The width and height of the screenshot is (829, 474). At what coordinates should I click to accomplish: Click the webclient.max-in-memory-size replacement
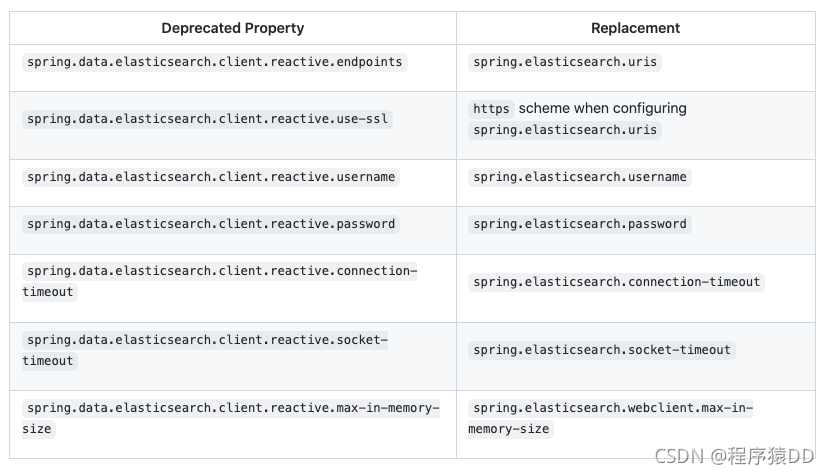[x=610, y=418]
